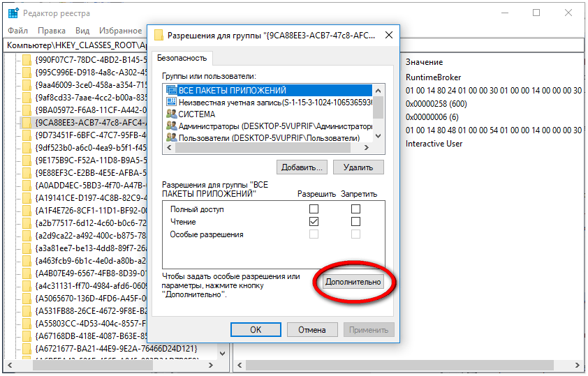Click folder icon of {990F07C7-78DC-4BD2 key
Image resolution: width=588 pixels, height=376 pixels.
tap(27, 60)
